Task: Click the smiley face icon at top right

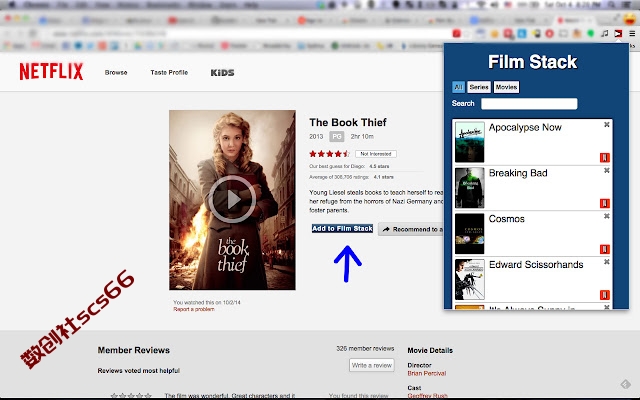Action: [631, 18]
